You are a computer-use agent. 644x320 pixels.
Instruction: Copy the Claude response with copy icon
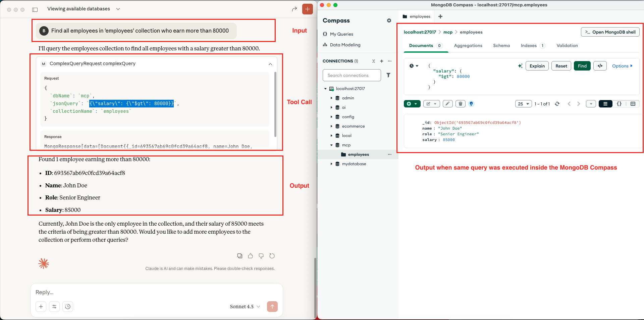click(239, 256)
